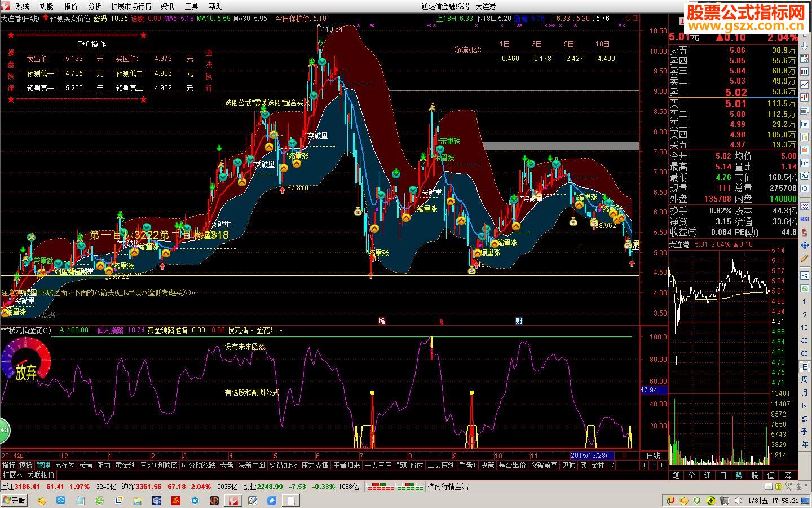Click the round green 43 badge at left edge
This screenshot has height=508, width=812.
(4, 431)
